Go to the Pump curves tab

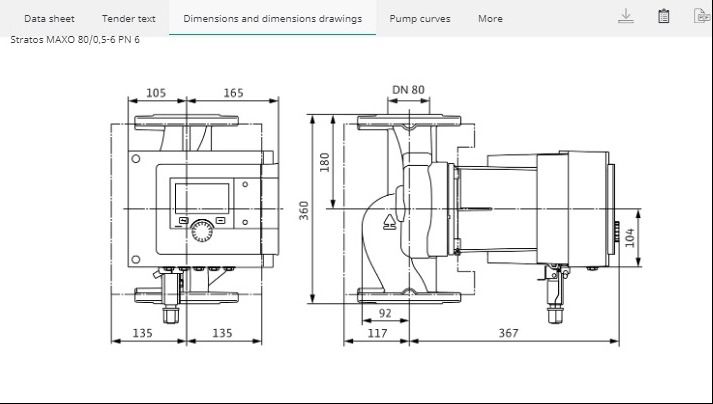tap(420, 18)
